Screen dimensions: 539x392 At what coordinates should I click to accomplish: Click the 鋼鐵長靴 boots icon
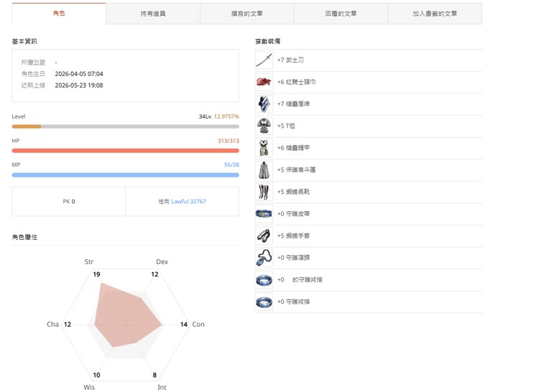tap(264, 192)
